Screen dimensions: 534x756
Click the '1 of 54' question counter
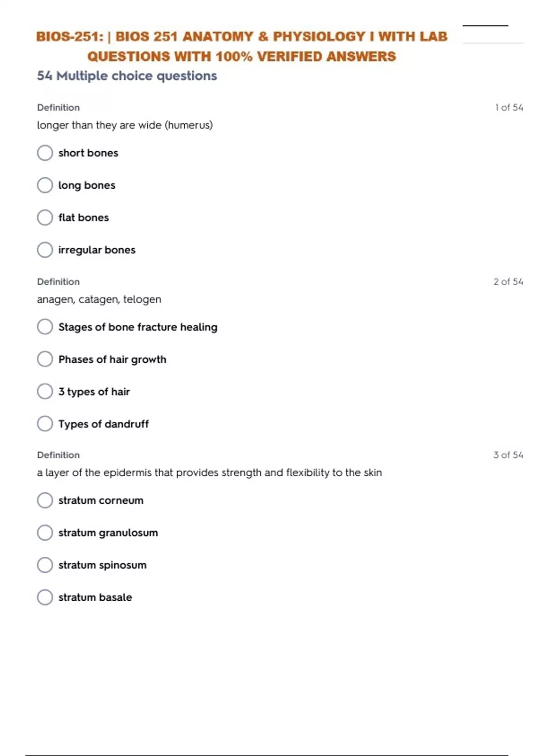[x=509, y=108]
